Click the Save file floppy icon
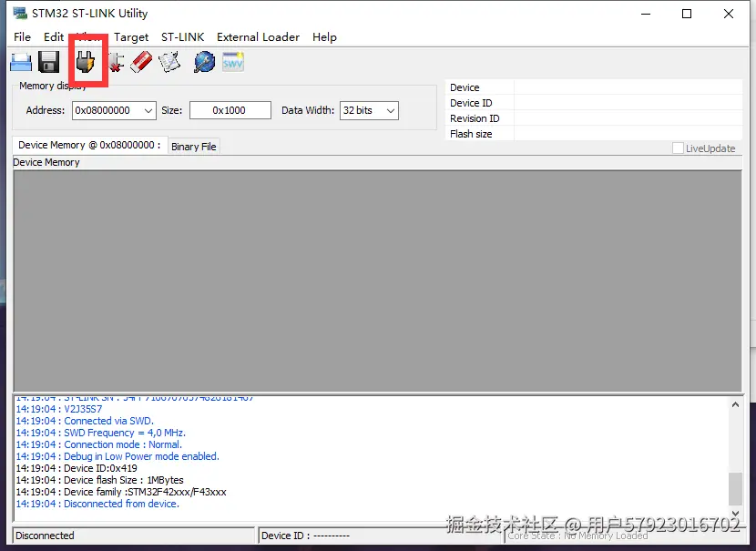The image size is (756, 551). [x=48, y=62]
